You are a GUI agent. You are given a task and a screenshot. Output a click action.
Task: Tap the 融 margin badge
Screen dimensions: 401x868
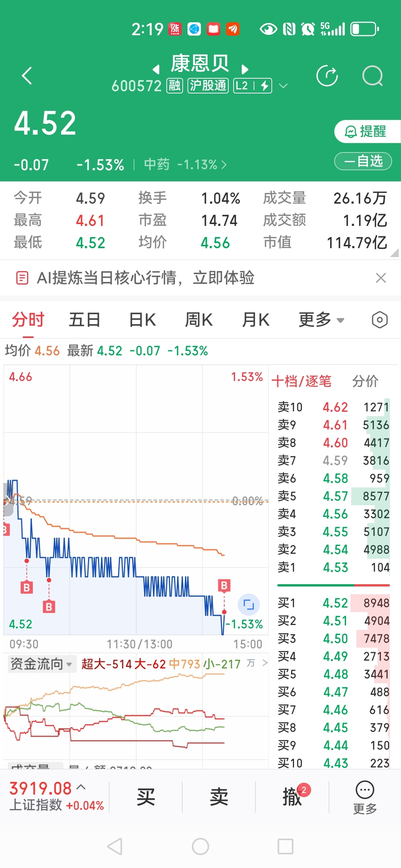click(x=175, y=86)
